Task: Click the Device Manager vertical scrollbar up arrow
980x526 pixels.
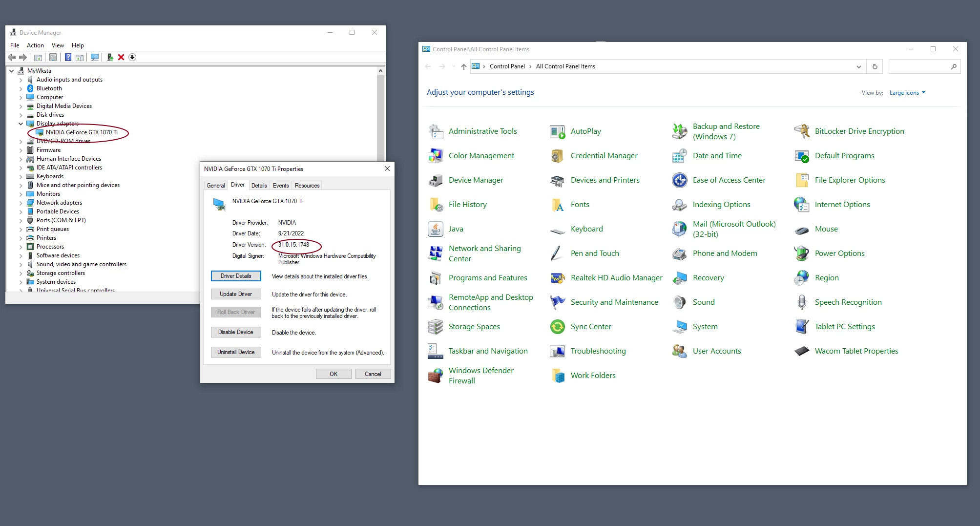Action: (x=380, y=71)
